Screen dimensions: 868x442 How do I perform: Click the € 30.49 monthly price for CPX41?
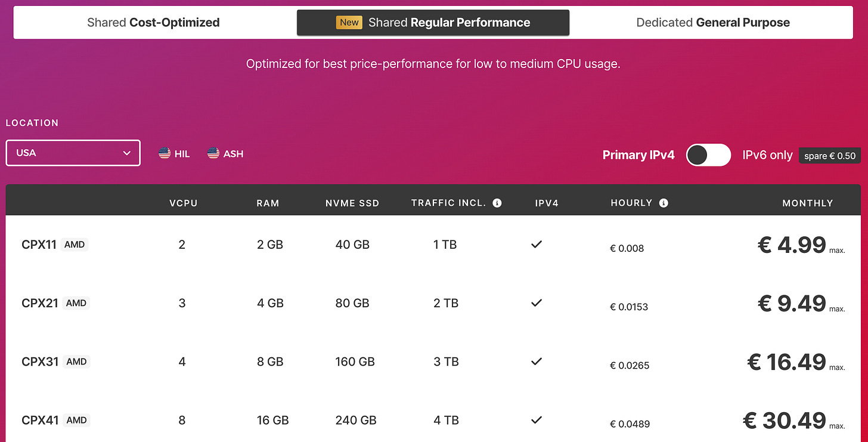tap(785, 421)
